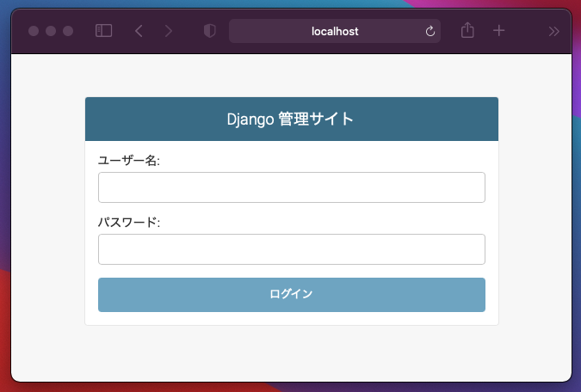
Task: Close the window with the first traffic light
Action: click(x=34, y=31)
